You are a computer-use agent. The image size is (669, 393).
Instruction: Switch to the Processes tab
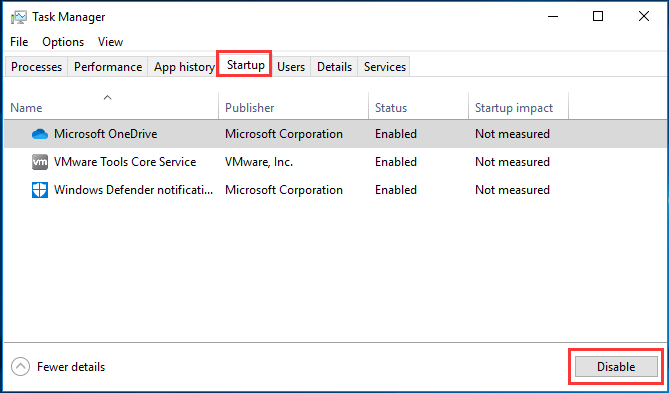tap(36, 67)
